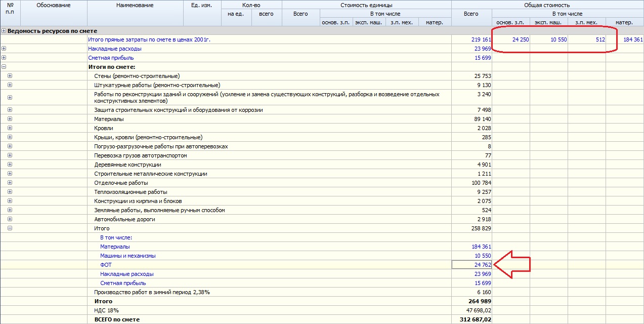Click the "НДС 18%" row
The image size is (644, 324).
click(x=106, y=310)
